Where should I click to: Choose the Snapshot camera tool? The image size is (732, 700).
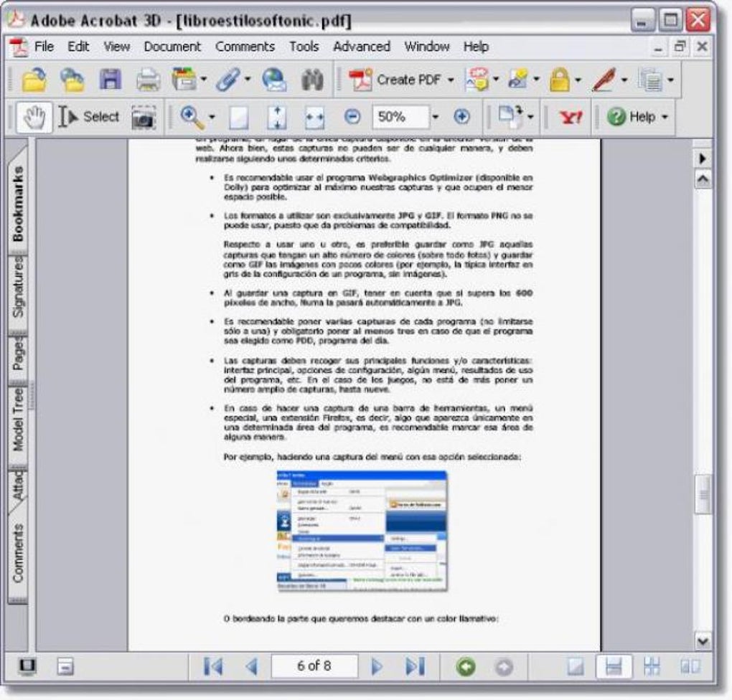click(x=144, y=117)
